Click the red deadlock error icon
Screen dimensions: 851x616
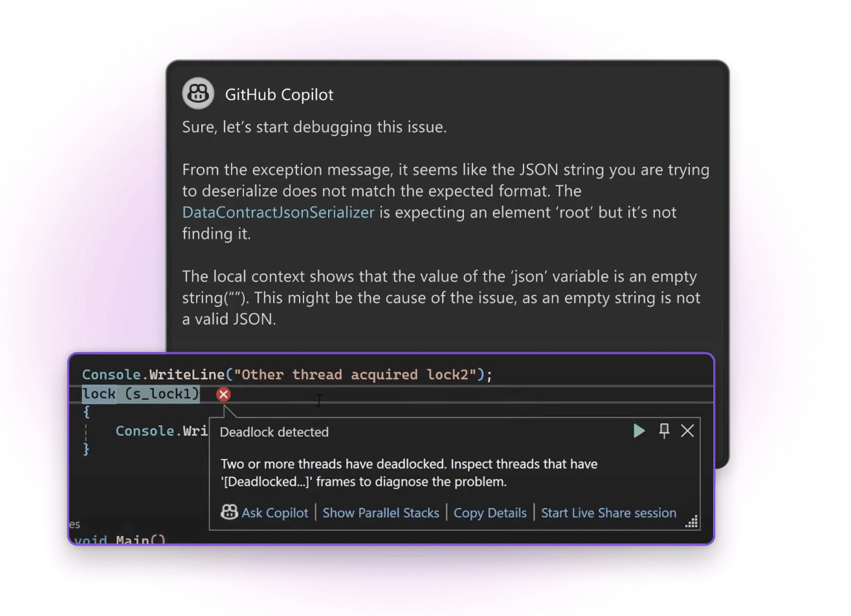pyautogui.click(x=223, y=394)
